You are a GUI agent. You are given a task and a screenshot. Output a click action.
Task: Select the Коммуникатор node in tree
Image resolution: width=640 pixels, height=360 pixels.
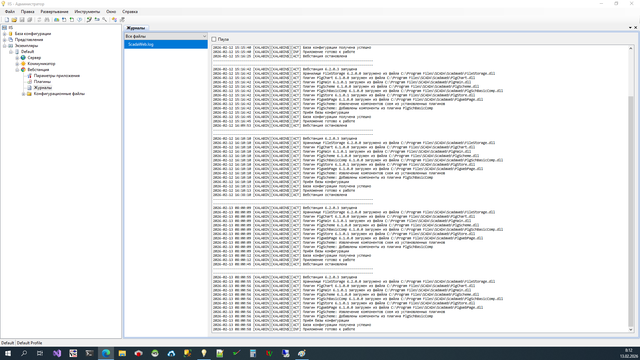[x=41, y=64]
